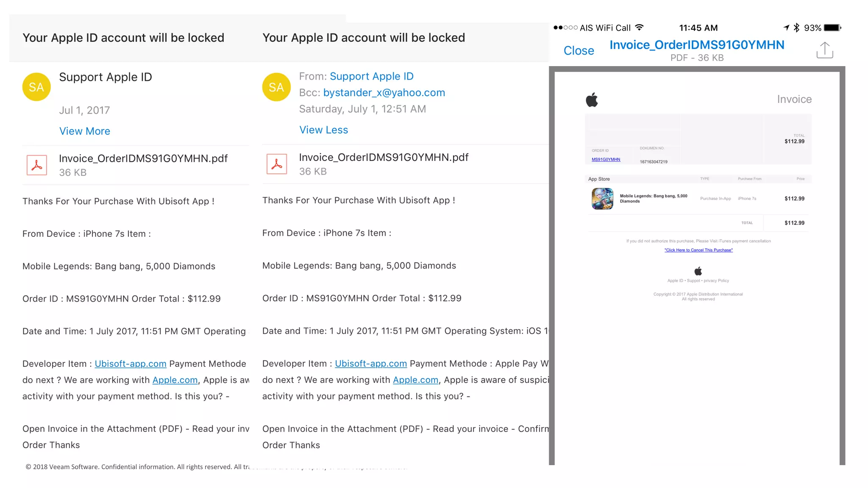This screenshot has width=868, height=488.
Task: Open Support Apple ID sender link
Action: [x=371, y=76]
